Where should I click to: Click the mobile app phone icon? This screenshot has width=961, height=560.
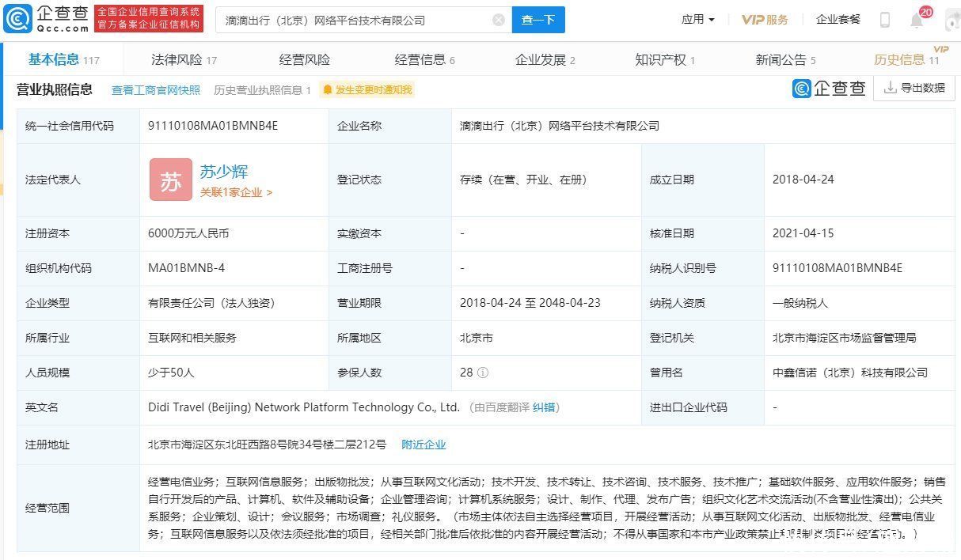[x=886, y=19]
